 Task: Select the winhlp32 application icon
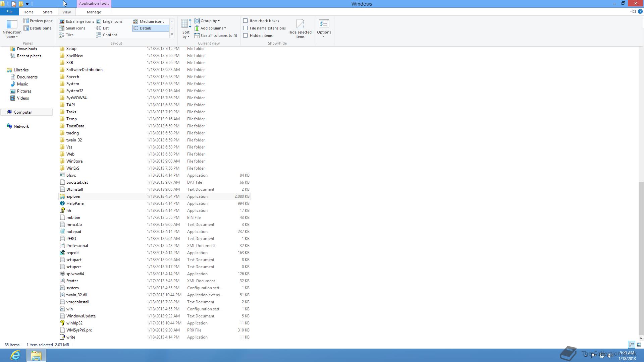(62, 323)
